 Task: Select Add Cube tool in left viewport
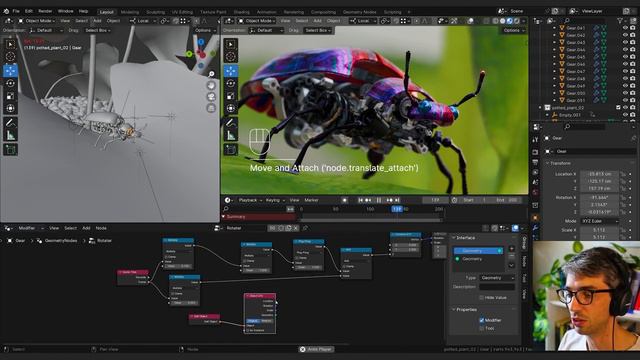click(10, 149)
